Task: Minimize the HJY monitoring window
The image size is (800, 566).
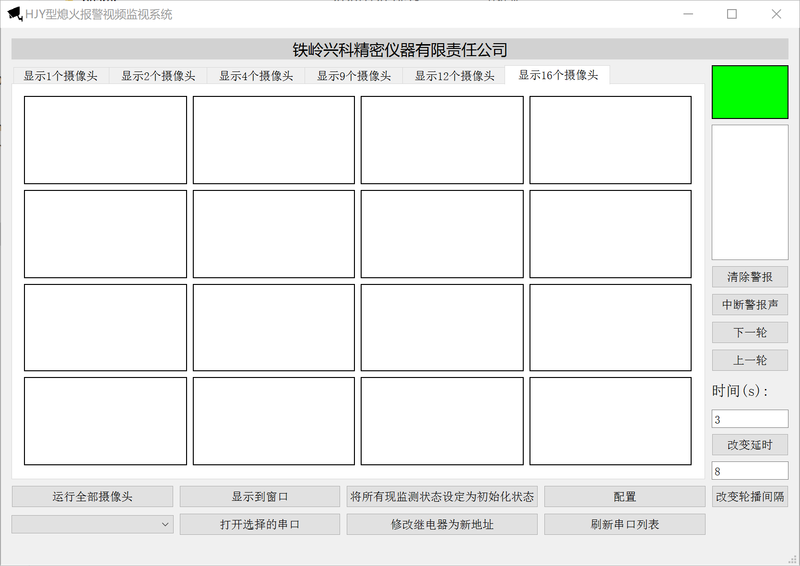Action: (x=688, y=14)
